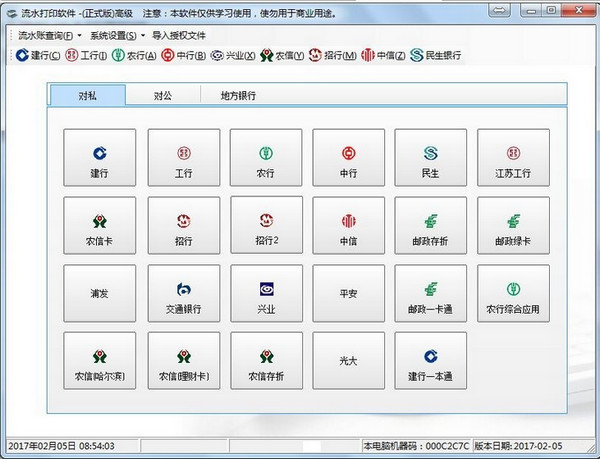Open the 招行 tile in the grid

(184, 225)
